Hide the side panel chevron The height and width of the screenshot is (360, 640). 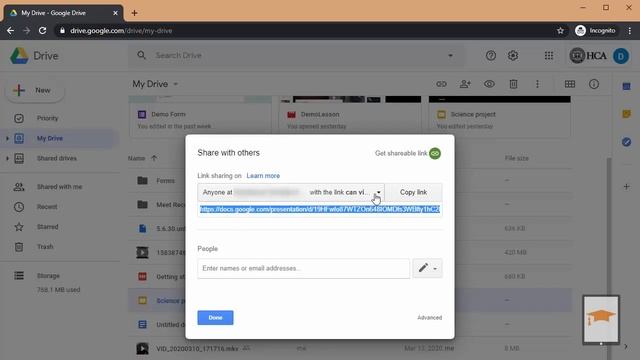pos(626,347)
